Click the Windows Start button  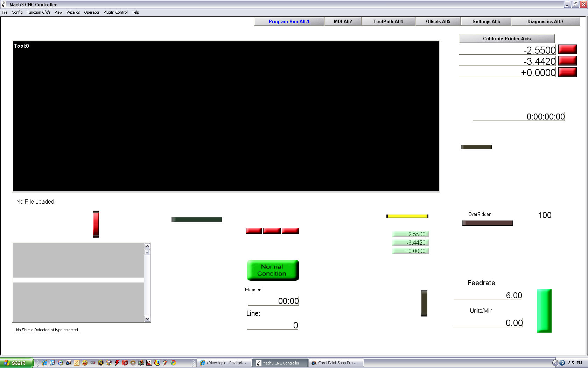pos(16,363)
